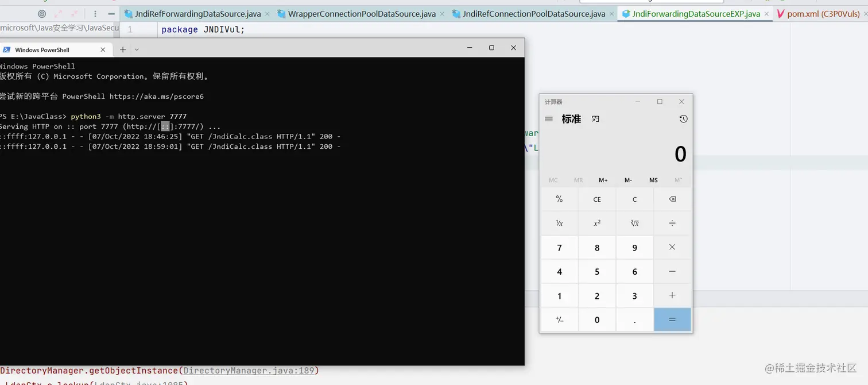Viewport: 868px width, 385px height.
Task: Close the Windows PowerShell tab
Action: (103, 50)
